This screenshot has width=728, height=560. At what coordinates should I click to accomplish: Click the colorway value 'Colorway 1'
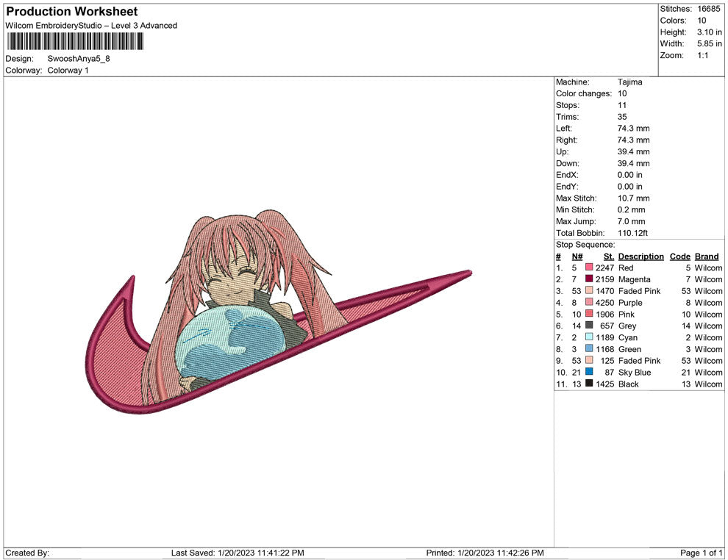click(x=68, y=71)
